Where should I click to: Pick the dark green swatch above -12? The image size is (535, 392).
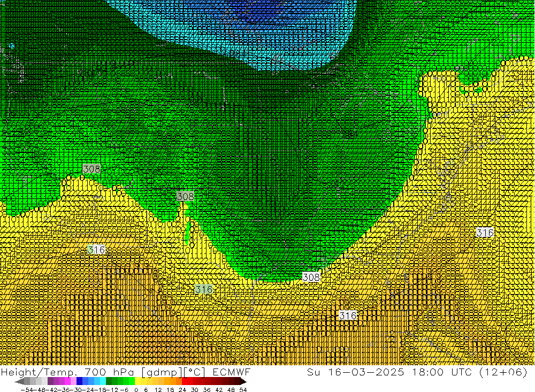coord(109,381)
